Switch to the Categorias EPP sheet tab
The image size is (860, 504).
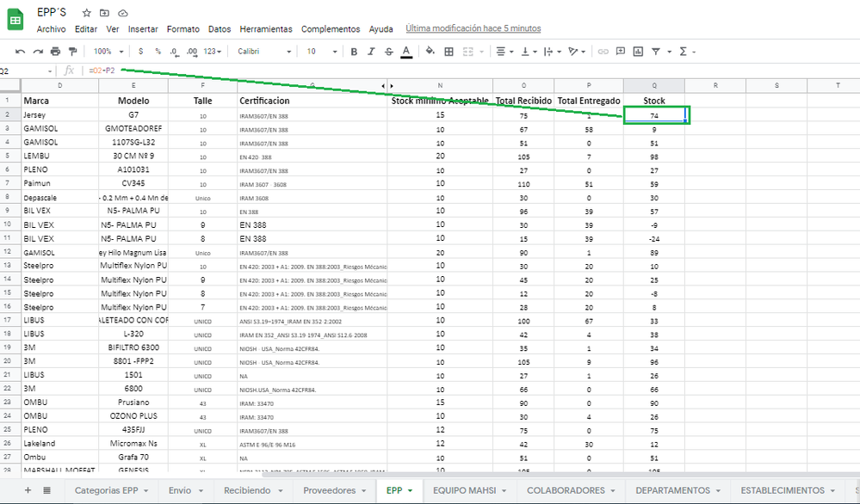[x=111, y=490]
